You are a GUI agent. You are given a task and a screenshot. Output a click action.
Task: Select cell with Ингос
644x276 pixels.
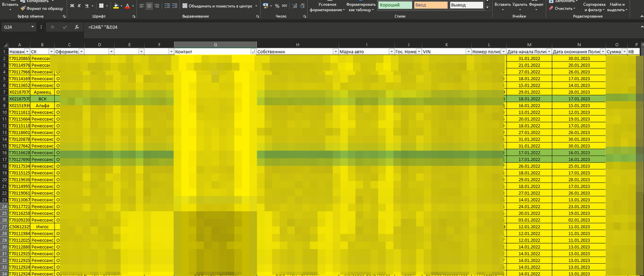(42, 227)
